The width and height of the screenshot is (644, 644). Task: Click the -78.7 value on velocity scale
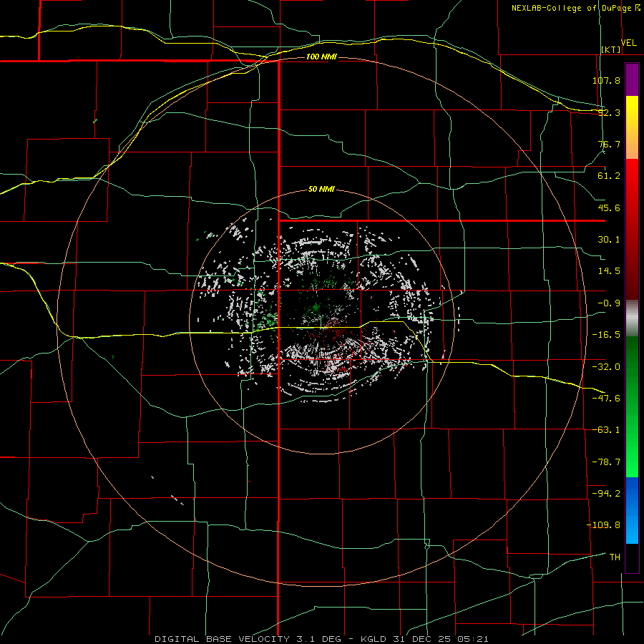click(606, 462)
